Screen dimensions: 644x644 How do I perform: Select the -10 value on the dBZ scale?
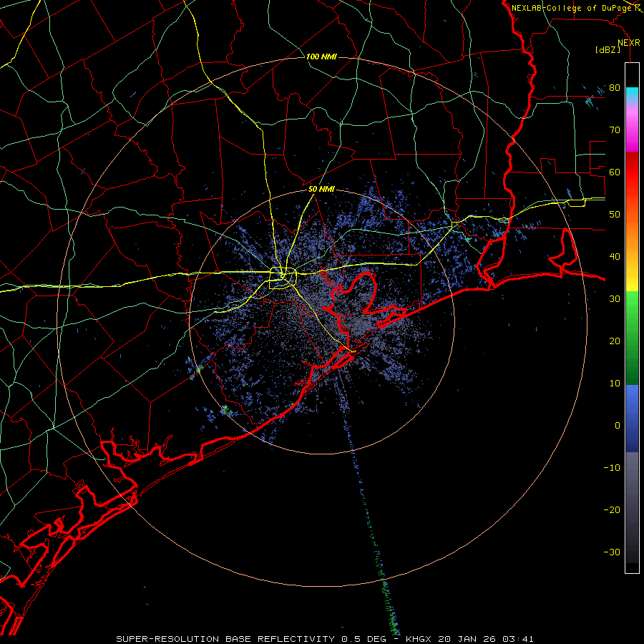pos(612,468)
